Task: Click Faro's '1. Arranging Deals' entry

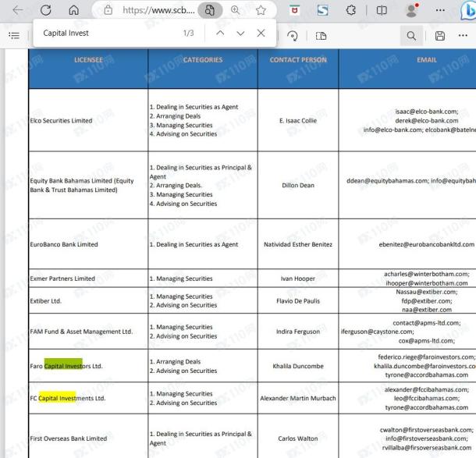Action: (175, 361)
